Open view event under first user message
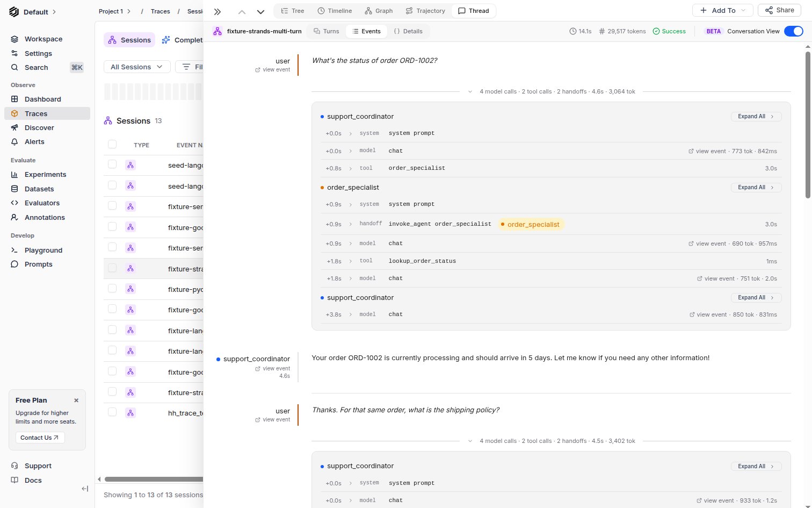 tap(273, 70)
